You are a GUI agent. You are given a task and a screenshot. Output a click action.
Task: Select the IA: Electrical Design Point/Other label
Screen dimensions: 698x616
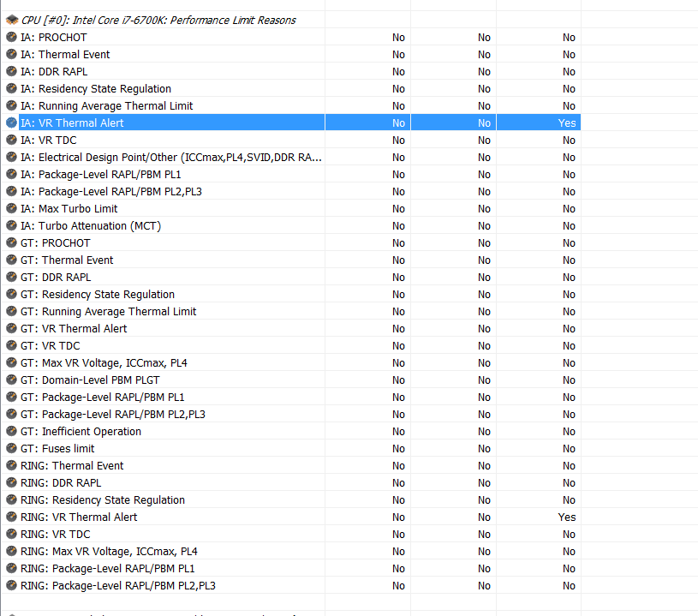pos(171,158)
